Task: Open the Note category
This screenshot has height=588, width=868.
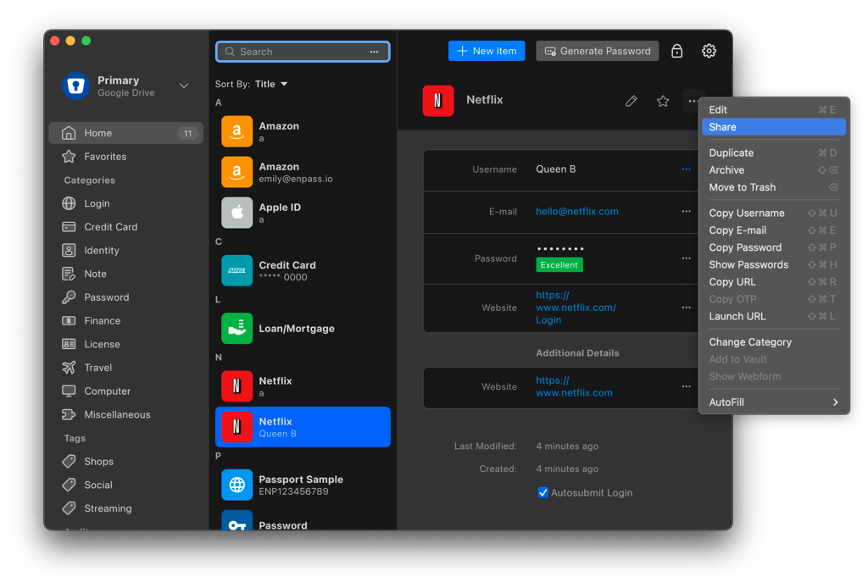Action: coord(126,274)
